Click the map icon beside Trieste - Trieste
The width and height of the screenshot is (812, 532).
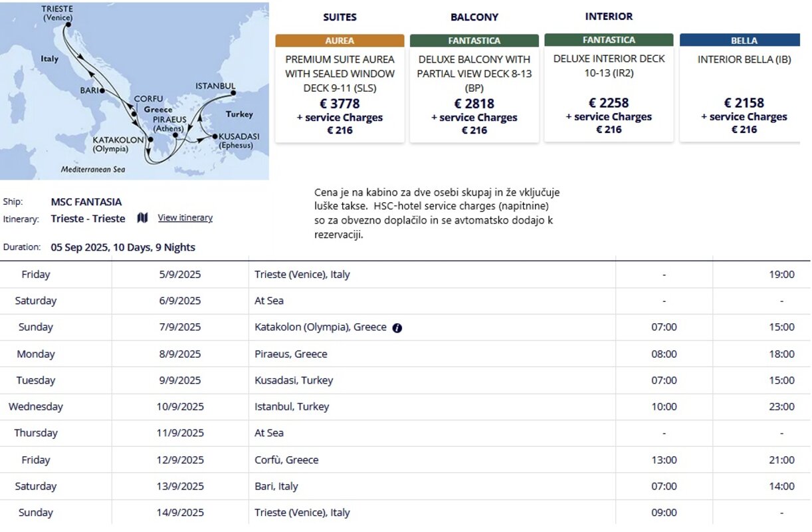[142, 218]
